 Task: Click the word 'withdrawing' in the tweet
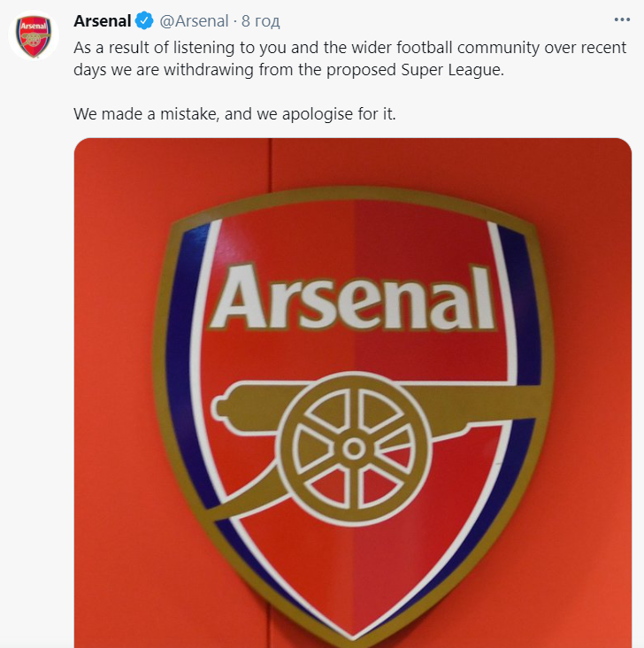[208, 70]
